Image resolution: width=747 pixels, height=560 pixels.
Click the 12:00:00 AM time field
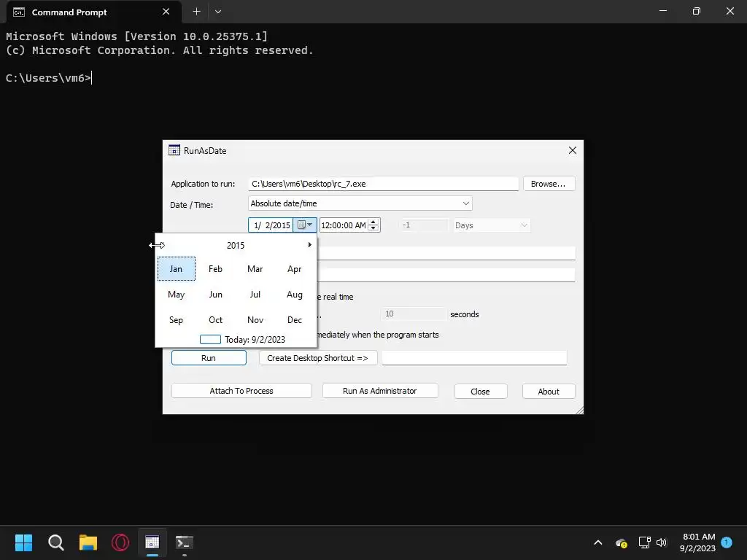coord(344,225)
